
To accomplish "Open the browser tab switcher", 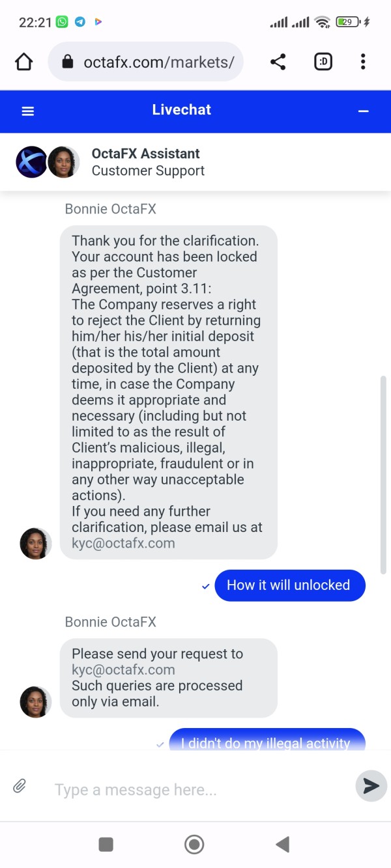I will [x=323, y=62].
